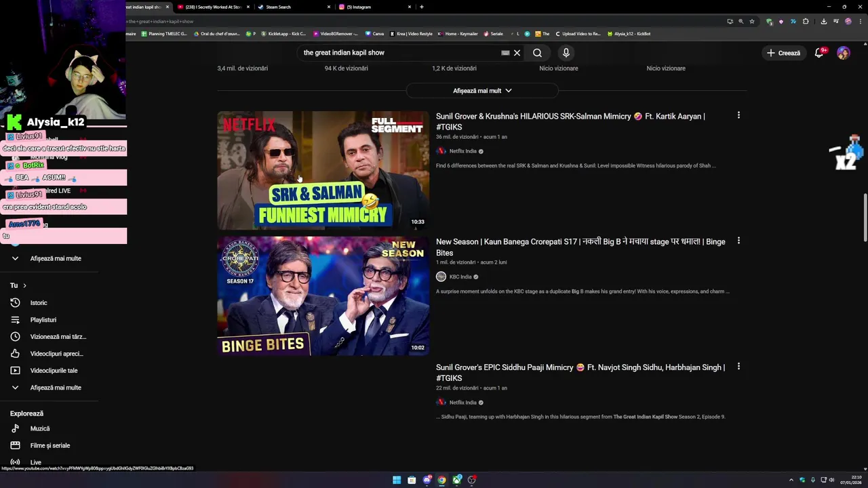Open Xbox app from taskbar
Screen dimensions: 868x488
coord(457,480)
